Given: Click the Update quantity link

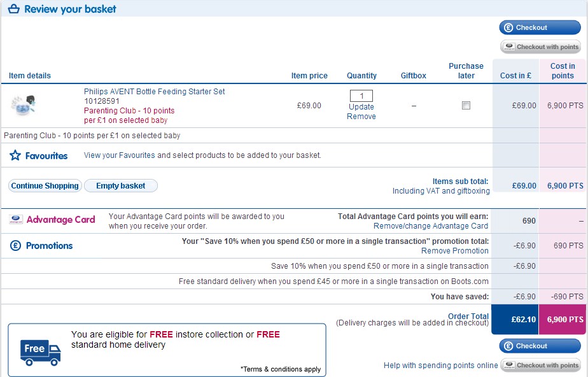Looking at the screenshot, I should (x=361, y=106).
